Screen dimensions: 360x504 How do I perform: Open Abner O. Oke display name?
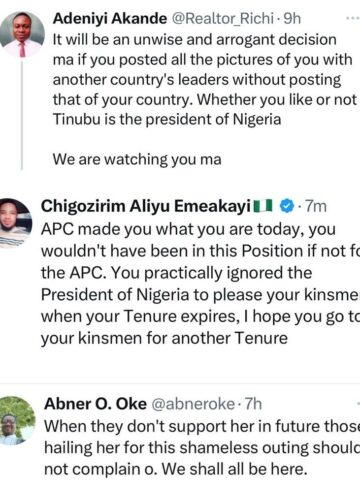[95, 404]
